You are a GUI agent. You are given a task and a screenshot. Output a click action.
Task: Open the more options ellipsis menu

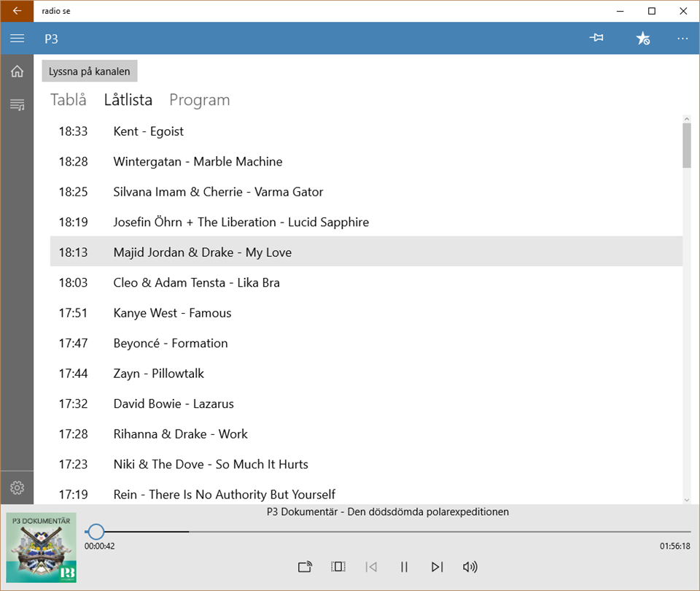682,38
